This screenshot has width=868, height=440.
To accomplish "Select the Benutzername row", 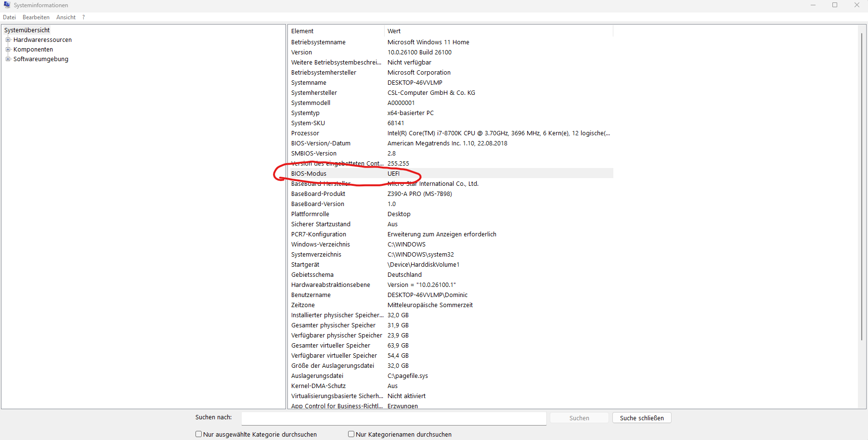I will pos(451,295).
